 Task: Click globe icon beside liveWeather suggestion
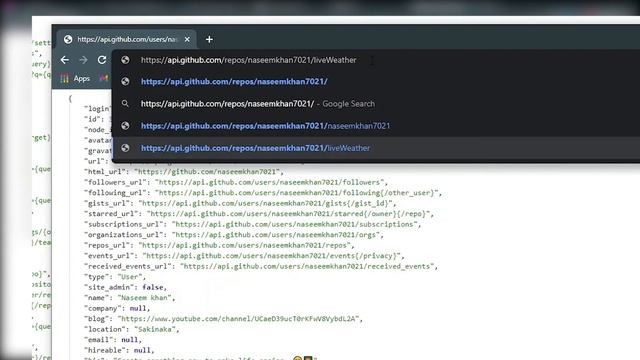125,148
